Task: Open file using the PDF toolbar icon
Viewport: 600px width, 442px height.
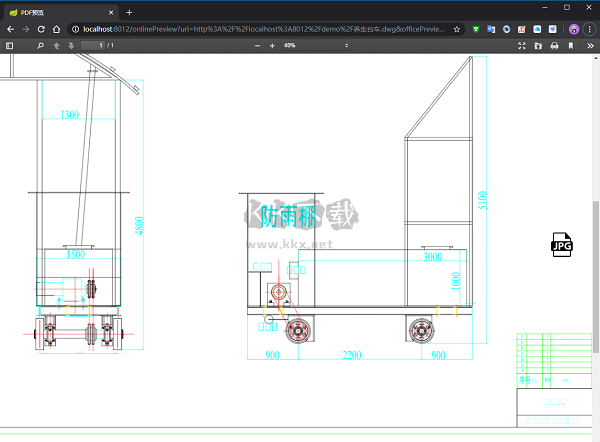Action: point(538,46)
